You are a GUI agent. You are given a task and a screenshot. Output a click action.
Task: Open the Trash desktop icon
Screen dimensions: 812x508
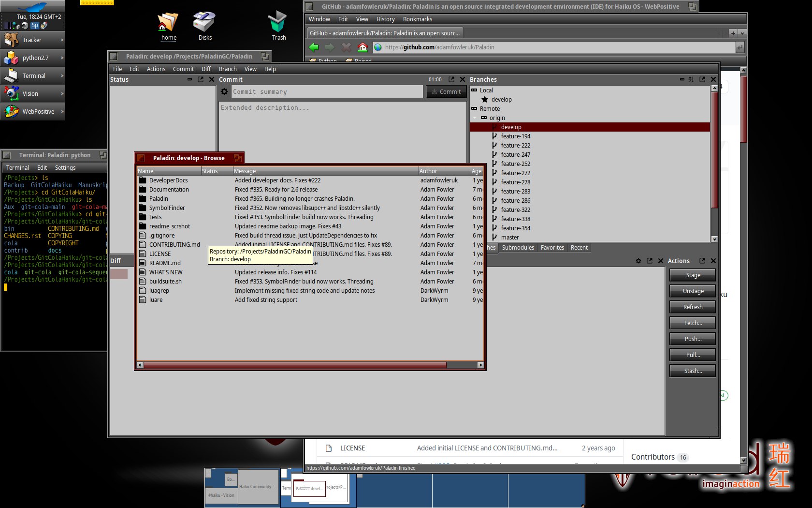click(278, 26)
